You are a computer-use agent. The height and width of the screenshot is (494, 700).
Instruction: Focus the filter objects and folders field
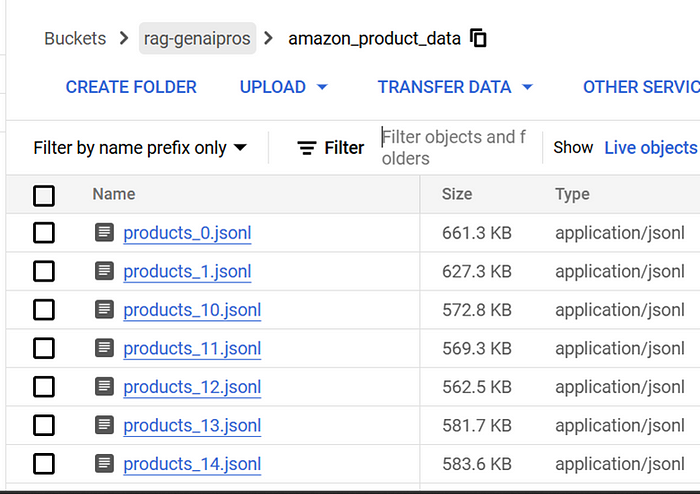[456, 147]
